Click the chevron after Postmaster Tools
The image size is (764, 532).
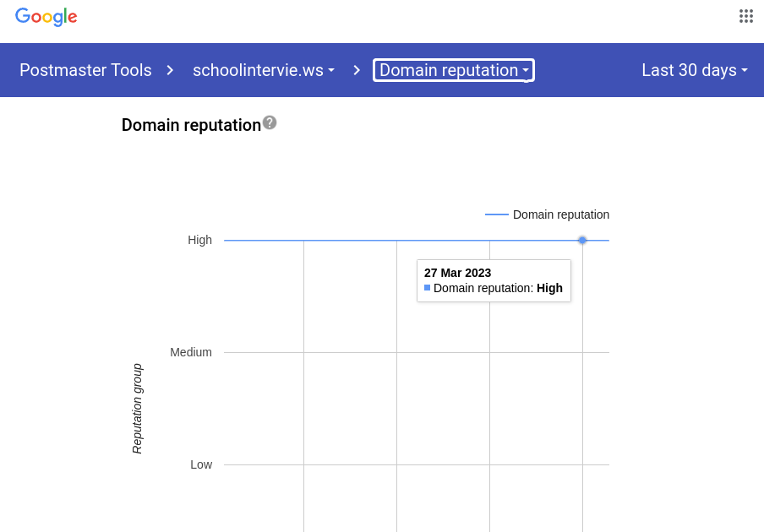[x=170, y=70]
